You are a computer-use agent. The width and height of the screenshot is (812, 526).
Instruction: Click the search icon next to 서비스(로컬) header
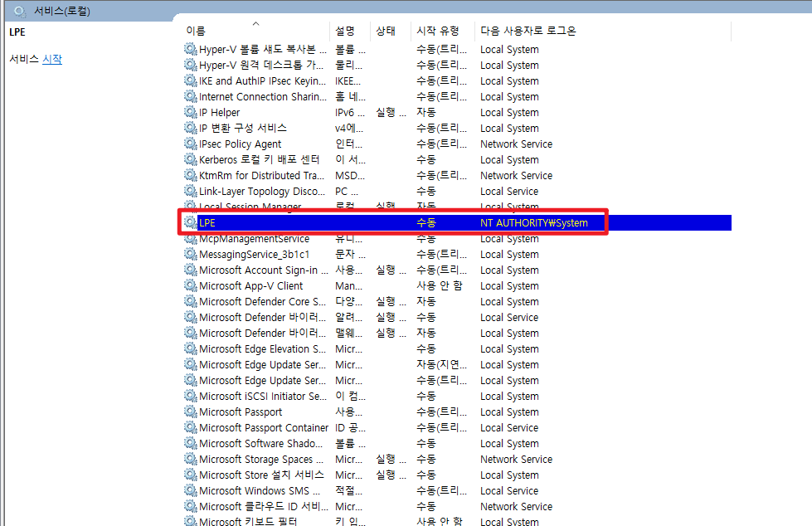tap(20, 12)
